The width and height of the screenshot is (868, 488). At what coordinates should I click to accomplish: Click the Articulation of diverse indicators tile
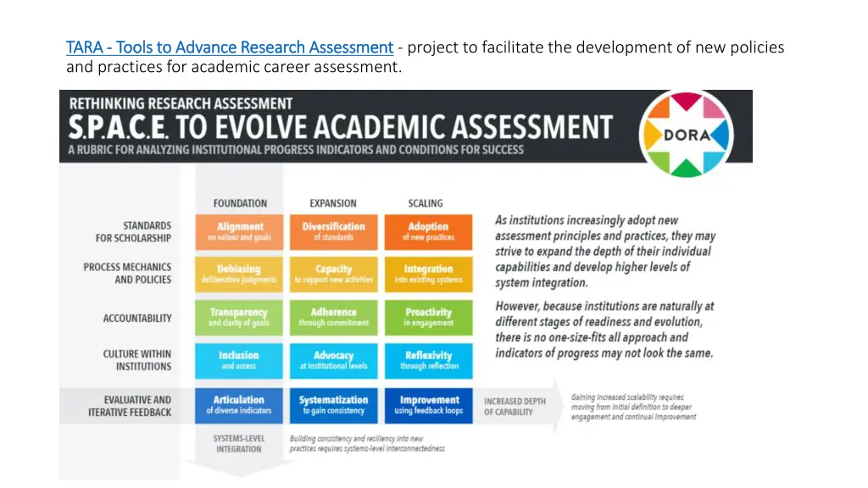(x=239, y=406)
